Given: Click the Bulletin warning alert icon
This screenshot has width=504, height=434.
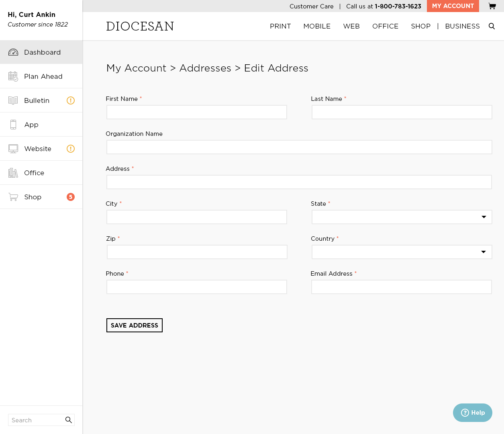Looking at the screenshot, I should click(x=71, y=100).
